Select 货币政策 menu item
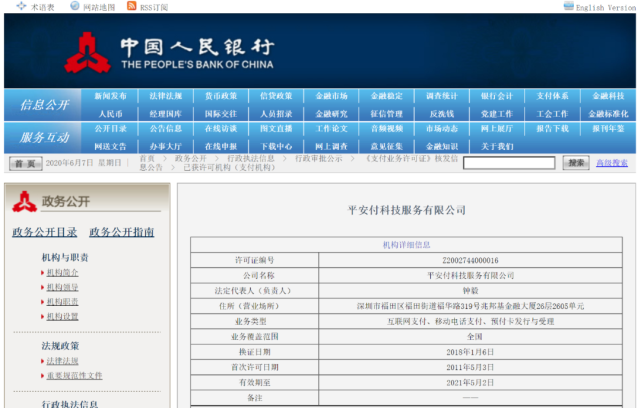The image size is (641, 408). [221, 96]
